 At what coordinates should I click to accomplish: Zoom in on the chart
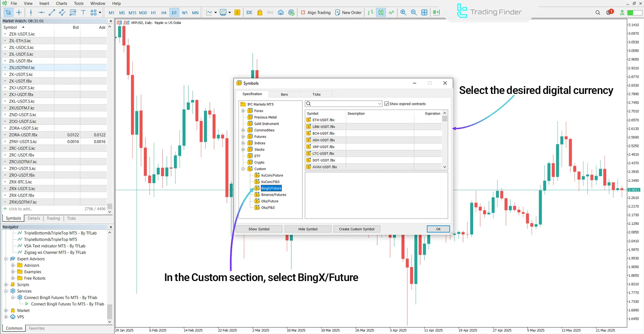click(x=403, y=12)
